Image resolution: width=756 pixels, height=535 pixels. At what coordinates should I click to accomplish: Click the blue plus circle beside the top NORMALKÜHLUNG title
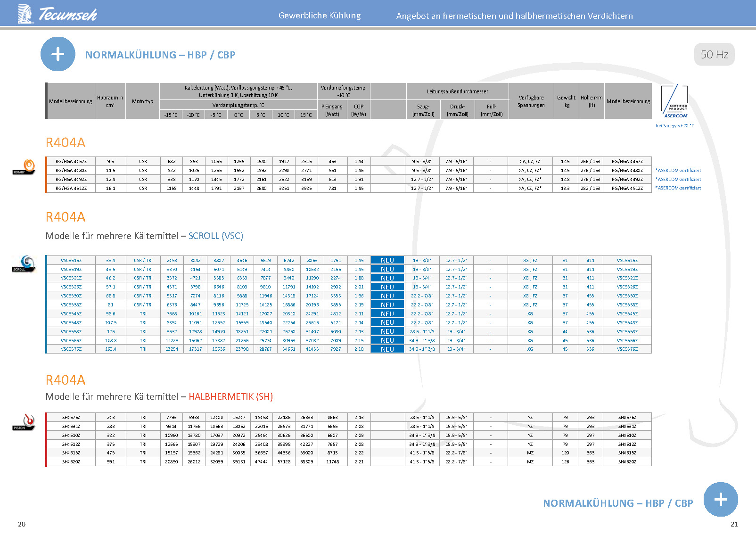pyautogui.click(x=58, y=54)
